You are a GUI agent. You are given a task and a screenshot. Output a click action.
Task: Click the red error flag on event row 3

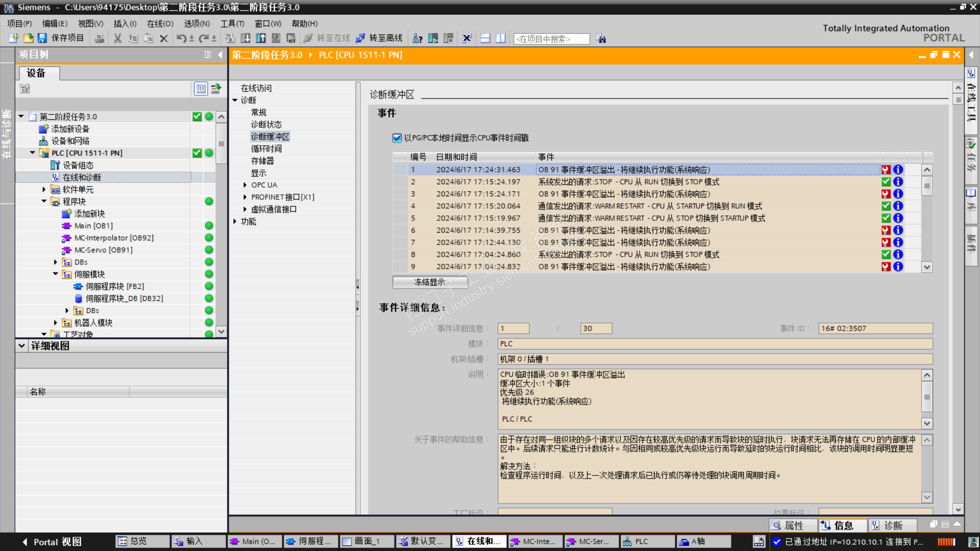point(886,194)
